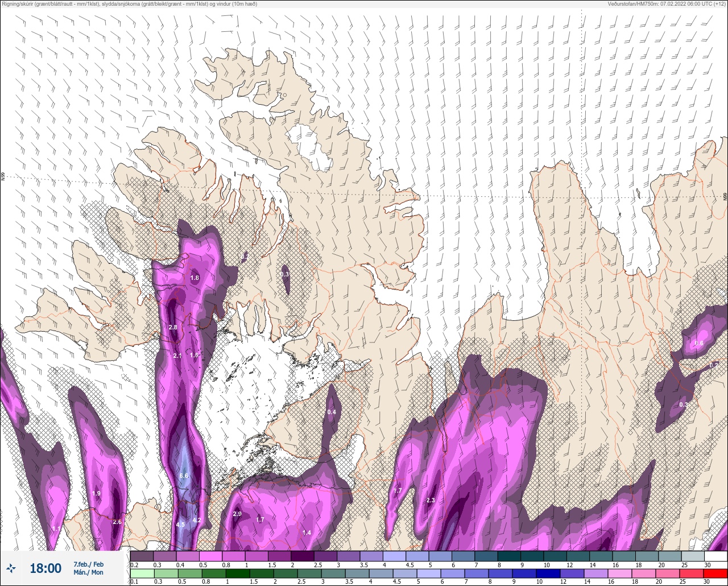Click the four-pointed star icon beside 18:00

pyautogui.click(x=11, y=568)
